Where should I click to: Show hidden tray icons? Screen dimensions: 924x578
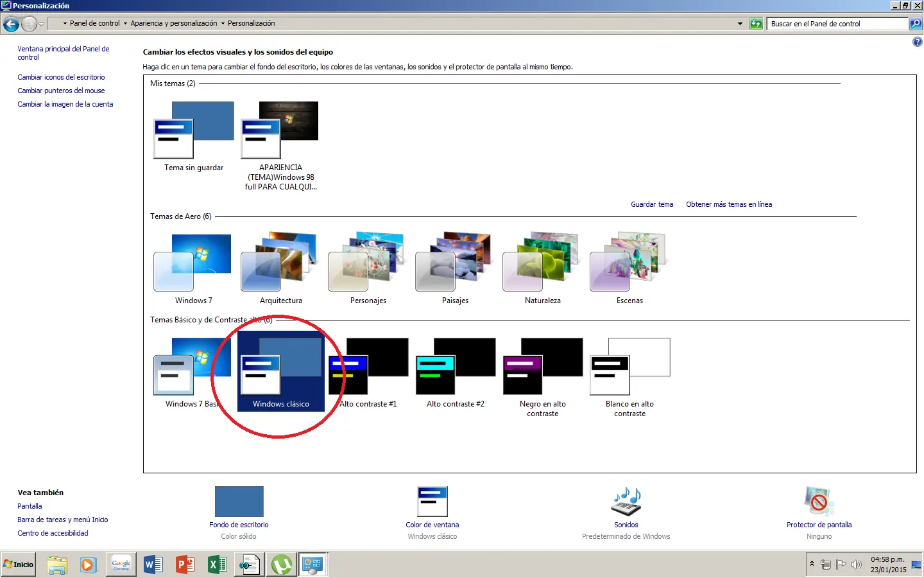pyautogui.click(x=812, y=564)
